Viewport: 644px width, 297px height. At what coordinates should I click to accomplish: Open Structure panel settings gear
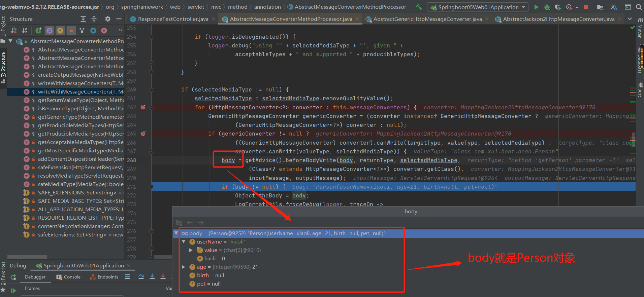point(108,19)
